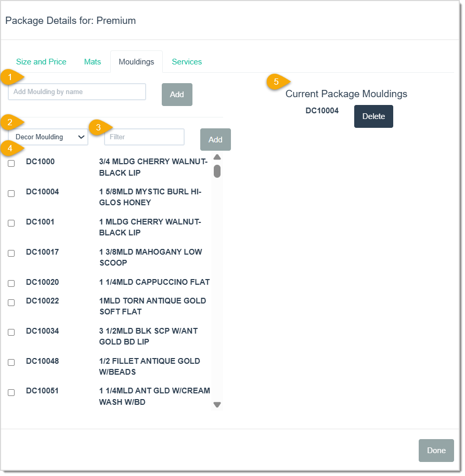Screen dimensions: 465x476
Task: Click Add beside the moulding name field
Action: [177, 94]
